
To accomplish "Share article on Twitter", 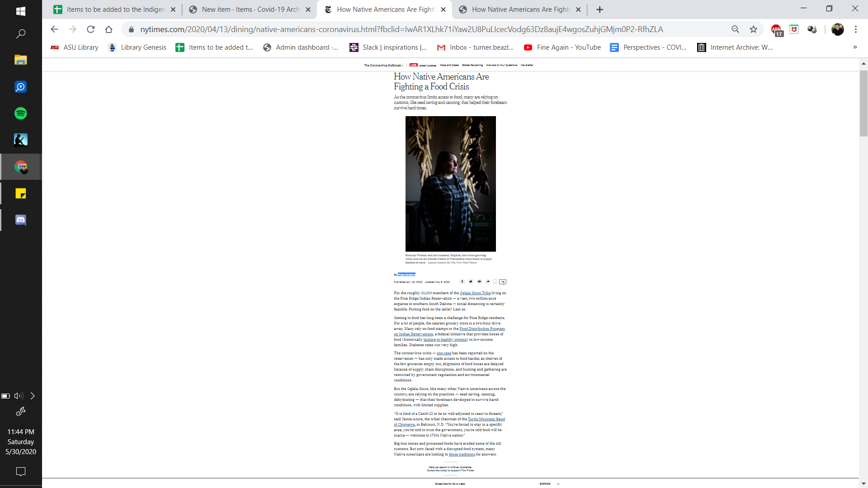I will tap(471, 282).
